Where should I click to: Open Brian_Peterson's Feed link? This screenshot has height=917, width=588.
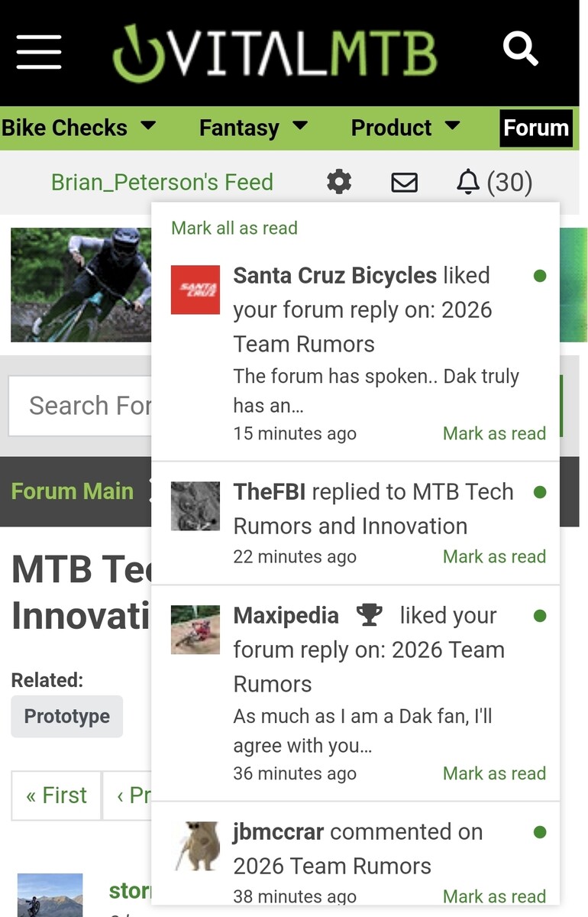[162, 182]
